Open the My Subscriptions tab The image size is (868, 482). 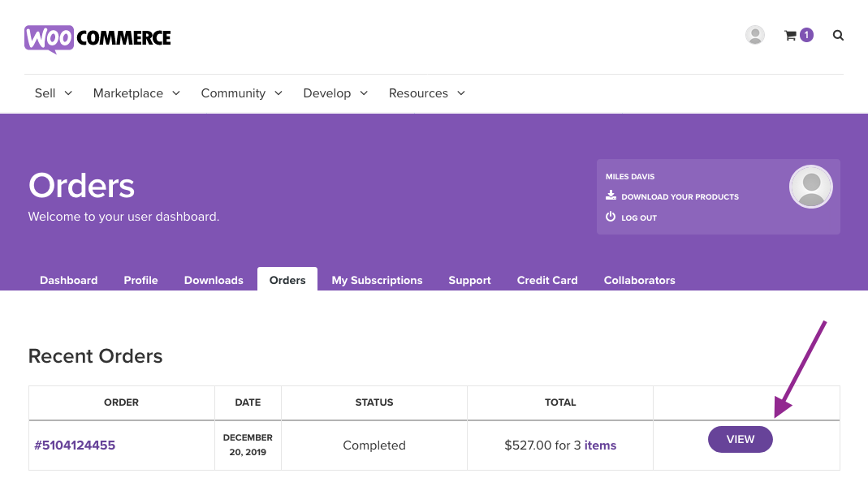pos(377,280)
